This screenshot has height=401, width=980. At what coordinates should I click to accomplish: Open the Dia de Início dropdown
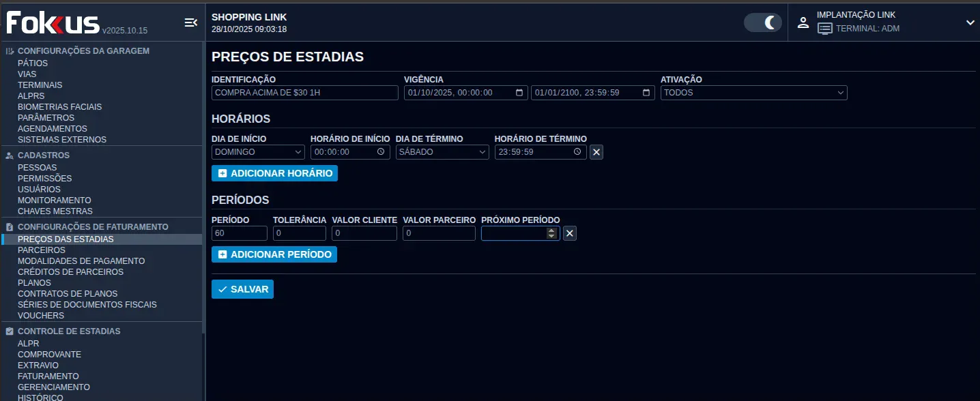(258, 152)
